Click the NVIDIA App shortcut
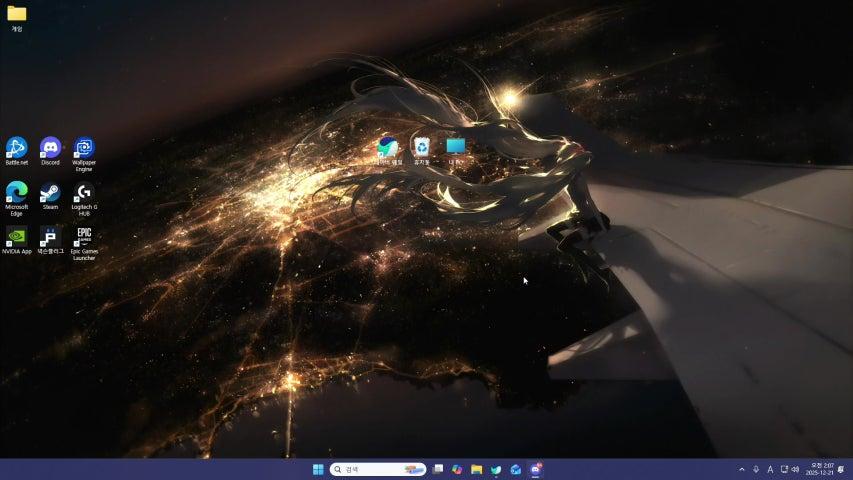The height and width of the screenshot is (480, 853). pyautogui.click(x=17, y=236)
